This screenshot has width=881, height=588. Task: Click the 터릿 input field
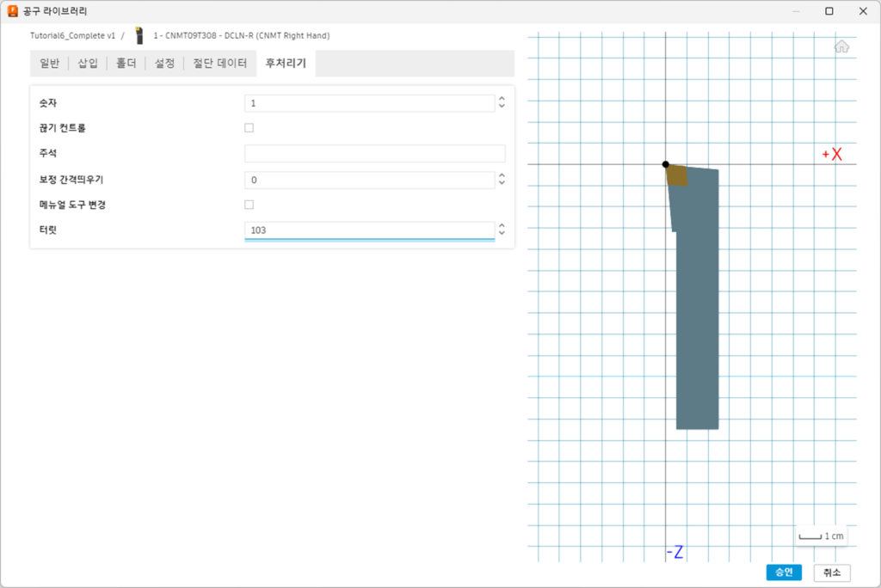(x=369, y=230)
